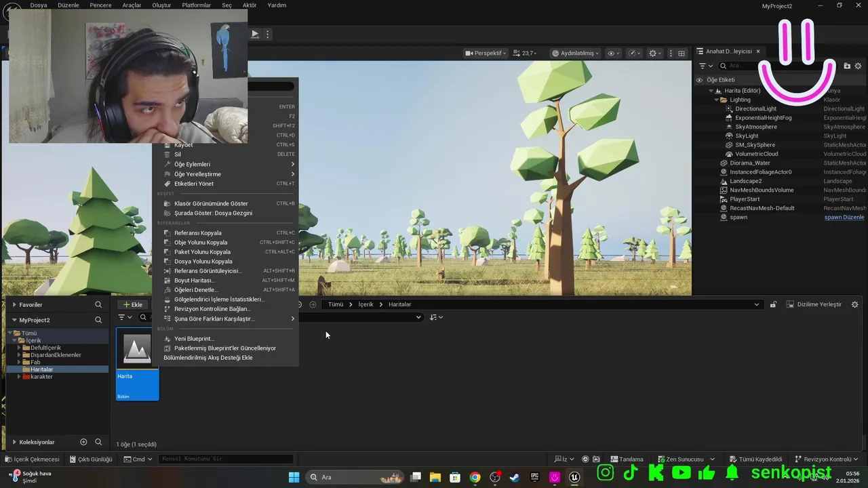Click the console command input field

point(226,460)
